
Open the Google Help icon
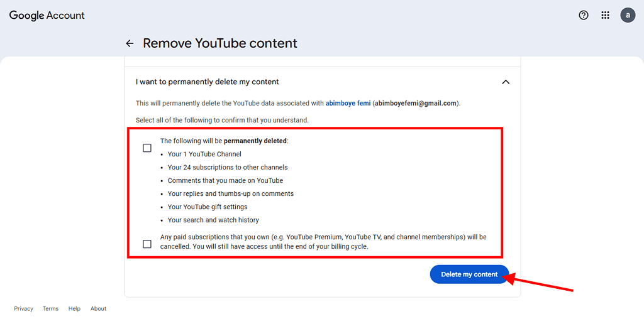tap(583, 16)
